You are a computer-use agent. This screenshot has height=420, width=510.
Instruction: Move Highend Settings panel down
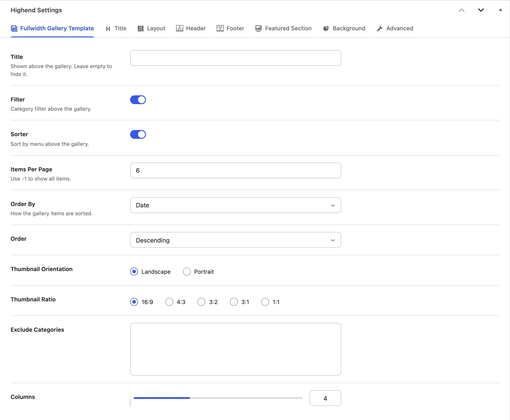click(x=481, y=10)
